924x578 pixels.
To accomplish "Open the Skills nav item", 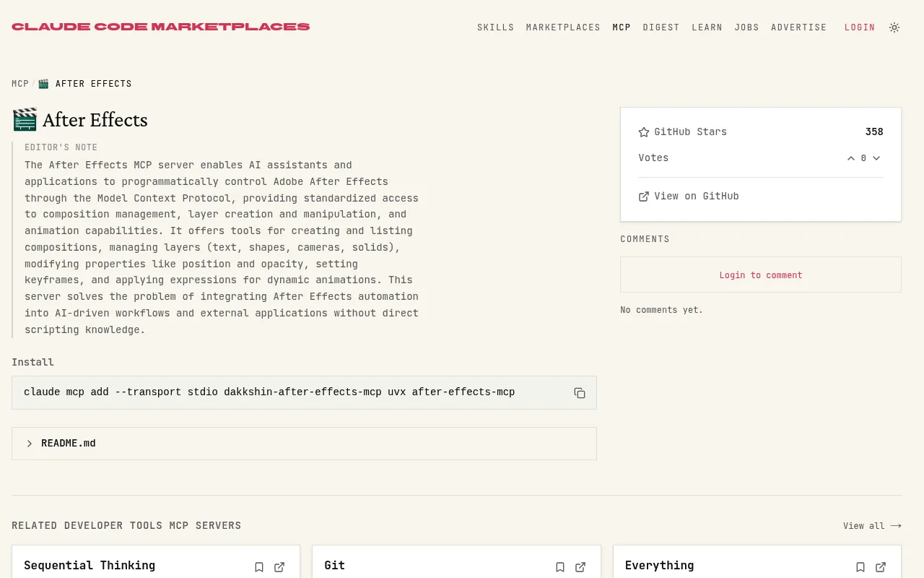I will [496, 27].
